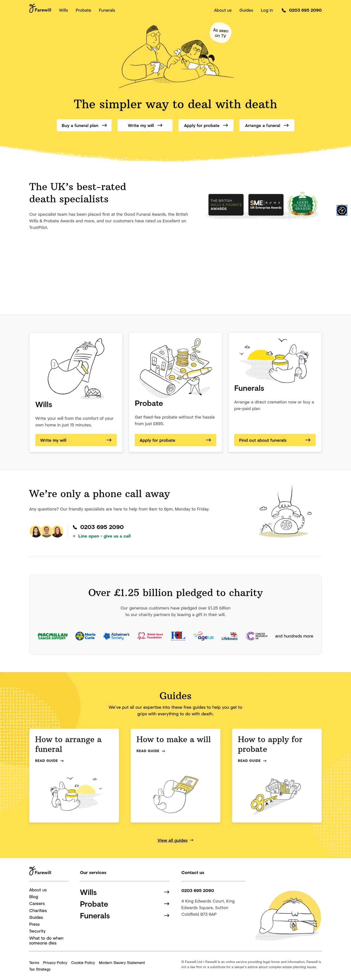Screen dimensions: 351x980
Task: Click the yellow Apply for probate button
Action: tap(175, 440)
